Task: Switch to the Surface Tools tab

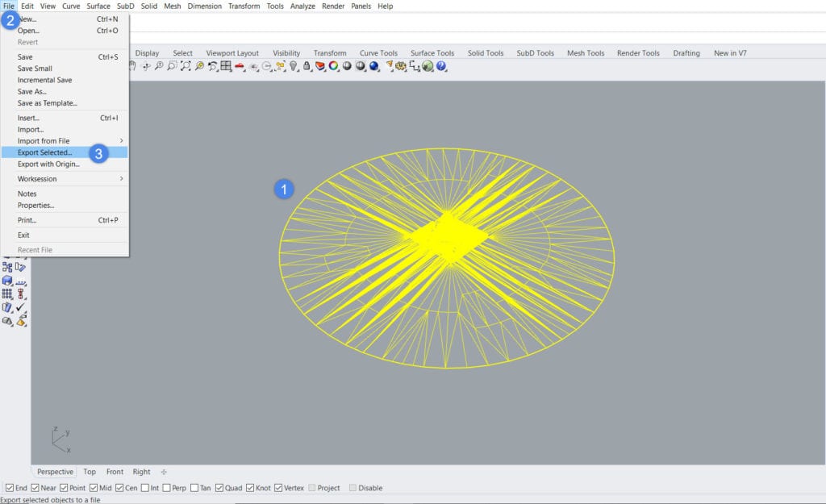Action: tap(432, 52)
